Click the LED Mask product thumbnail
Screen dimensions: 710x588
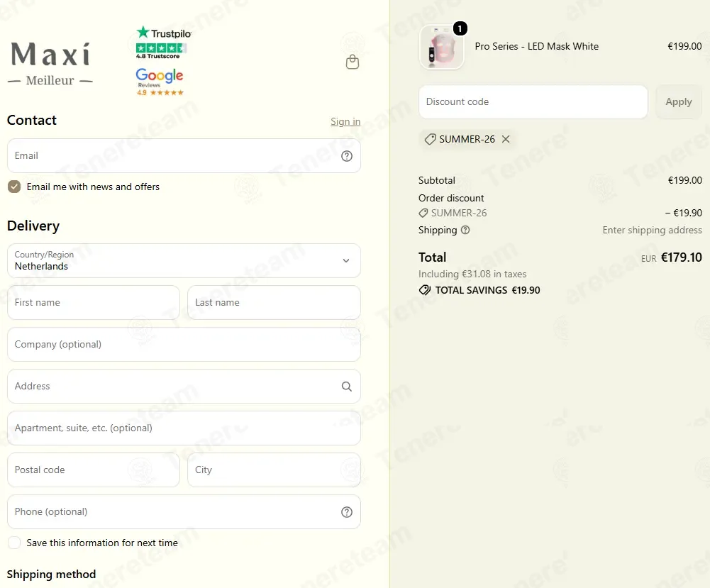click(441, 47)
